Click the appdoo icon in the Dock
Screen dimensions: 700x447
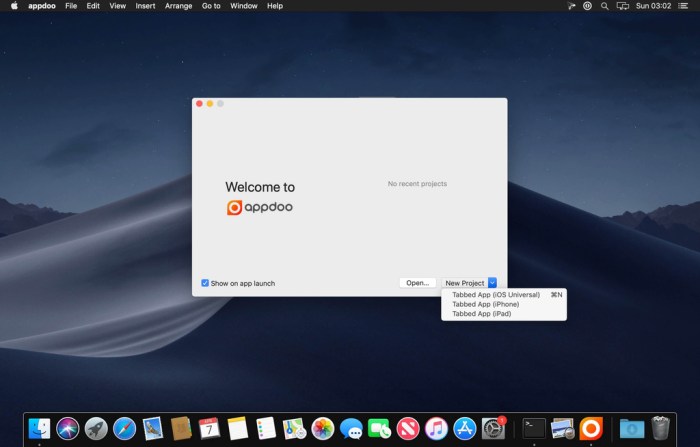[591, 428]
